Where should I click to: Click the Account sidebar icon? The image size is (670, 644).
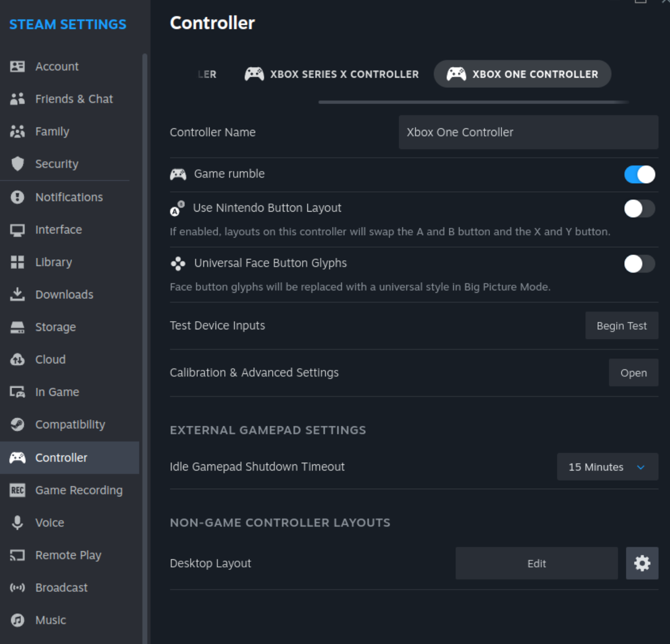point(17,66)
